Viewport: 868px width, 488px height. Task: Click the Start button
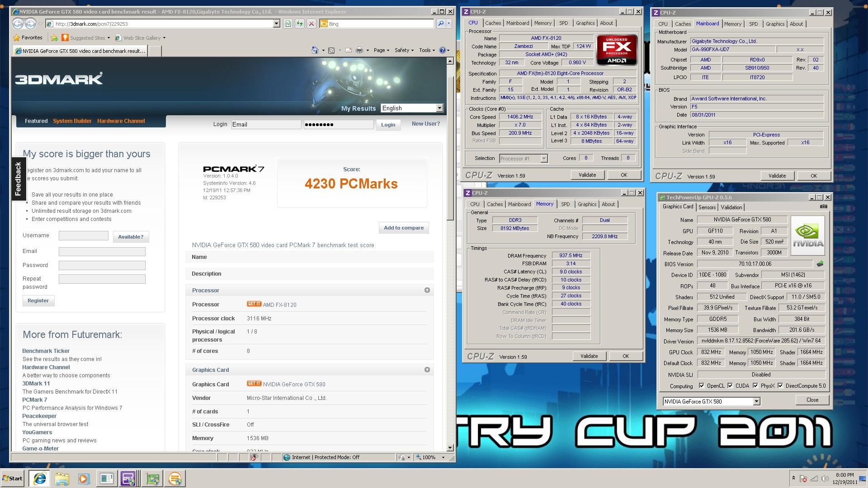tap(13, 479)
